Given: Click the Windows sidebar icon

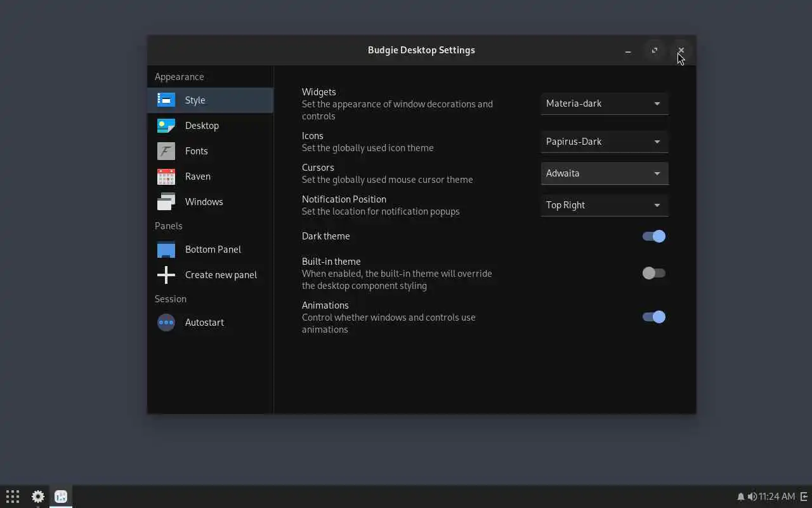Looking at the screenshot, I should (166, 202).
